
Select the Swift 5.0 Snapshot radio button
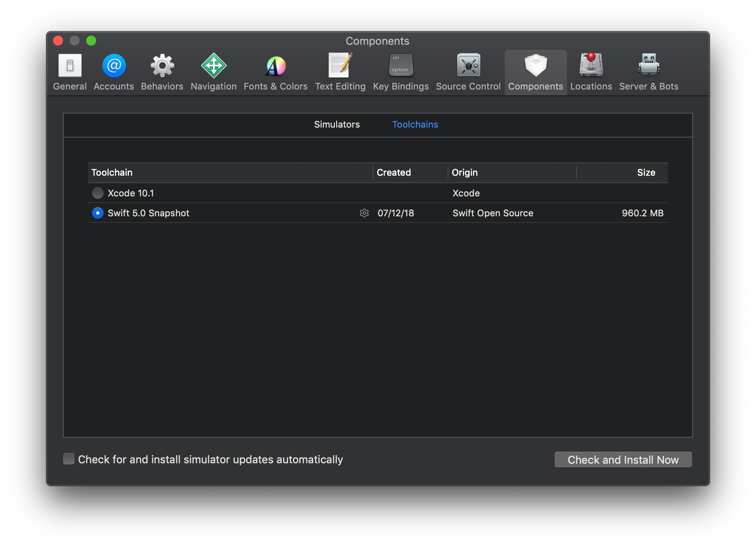(98, 213)
